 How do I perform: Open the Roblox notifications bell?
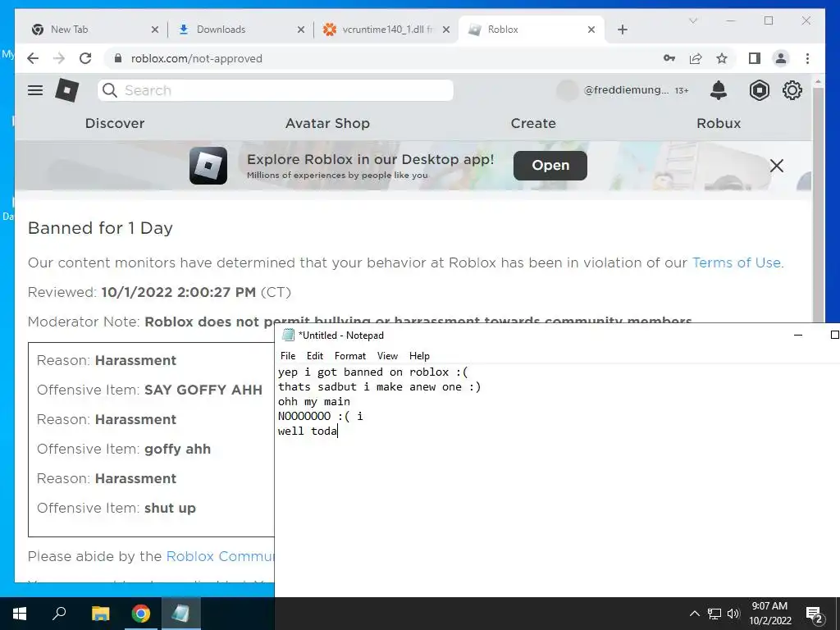[x=719, y=90]
